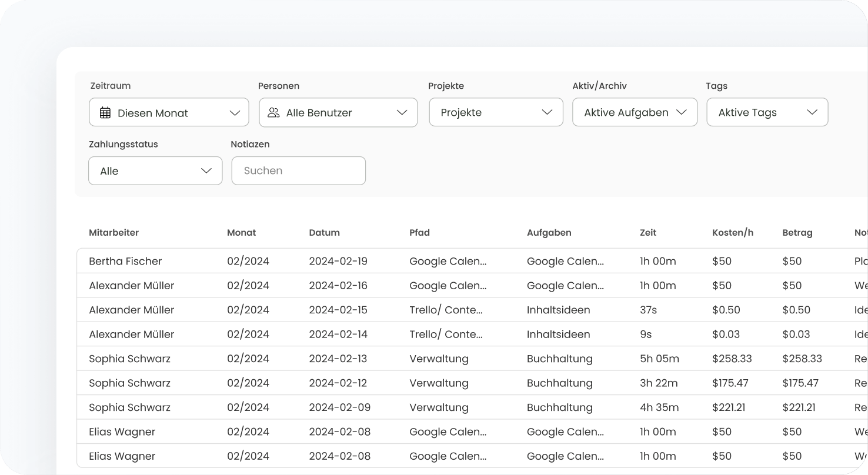
Task: Sort by the Datum column header
Action: [324, 233]
